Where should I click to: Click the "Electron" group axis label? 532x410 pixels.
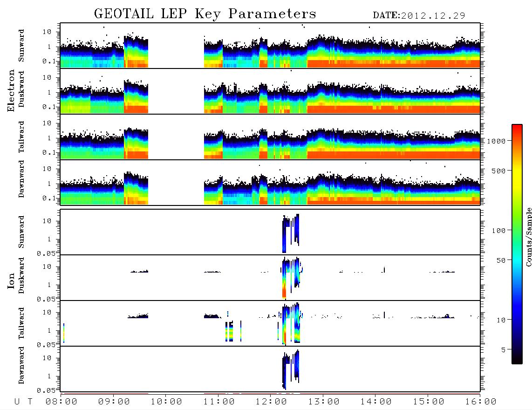pyautogui.click(x=11, y=90)
